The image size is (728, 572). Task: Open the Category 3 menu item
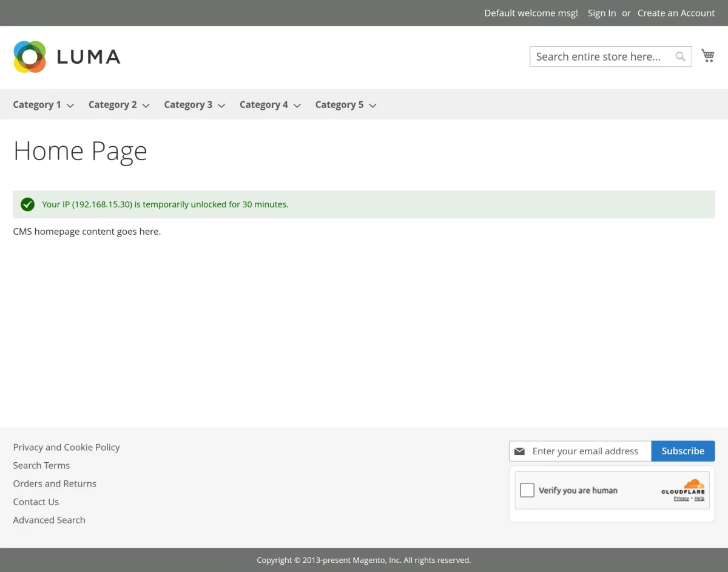point(188,104)
